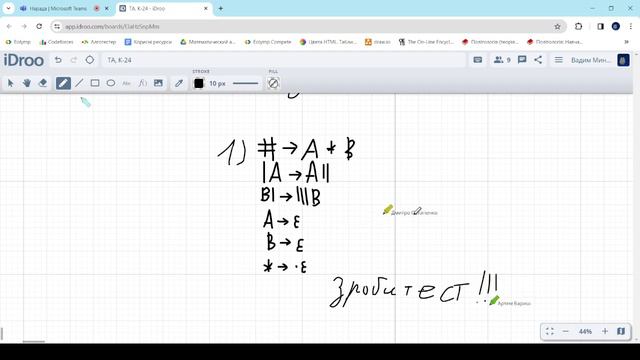This screenshot has width=640, height=360.
Task: Open The On-Line Encycl... bookmark
Action: point(427,42)
